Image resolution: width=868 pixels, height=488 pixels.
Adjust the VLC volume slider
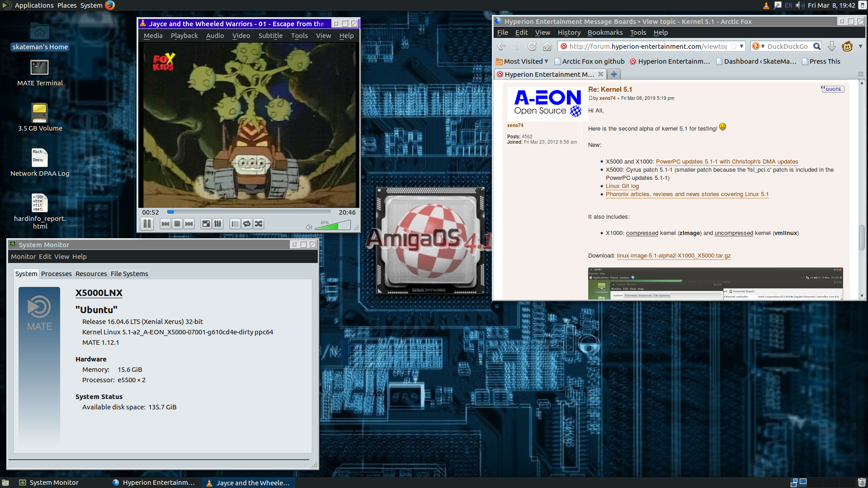(x=333, y=225)
